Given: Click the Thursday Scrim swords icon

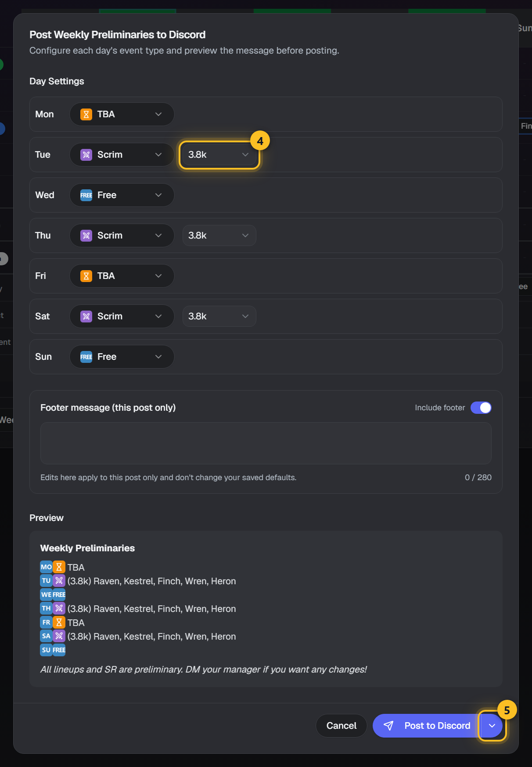Looking at the screenshot, I should (86, 235).
